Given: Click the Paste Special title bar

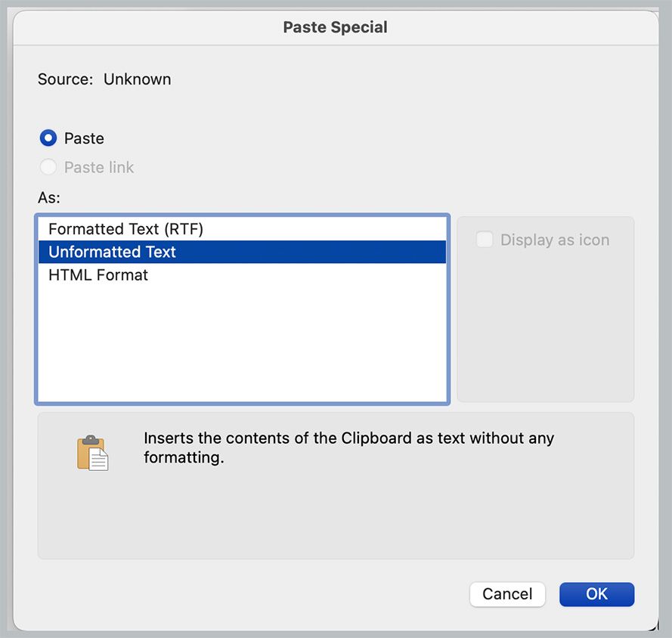Looking at the screenshot, I should tap(335, 26).
